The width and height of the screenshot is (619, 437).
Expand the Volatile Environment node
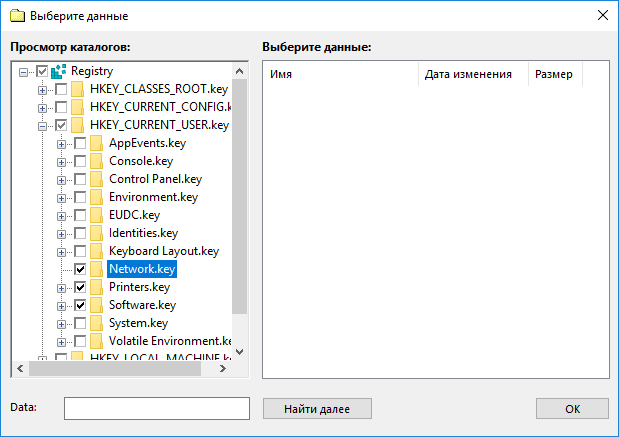click(x=61, y=342)
